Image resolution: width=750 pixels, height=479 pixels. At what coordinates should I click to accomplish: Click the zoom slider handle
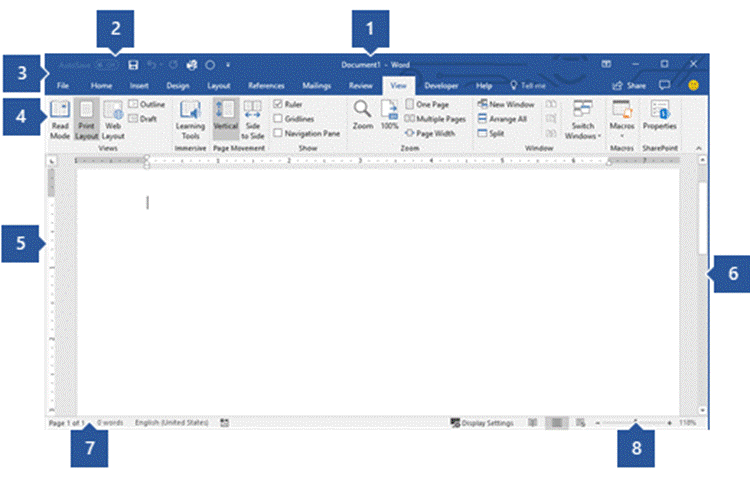point(636,423)
